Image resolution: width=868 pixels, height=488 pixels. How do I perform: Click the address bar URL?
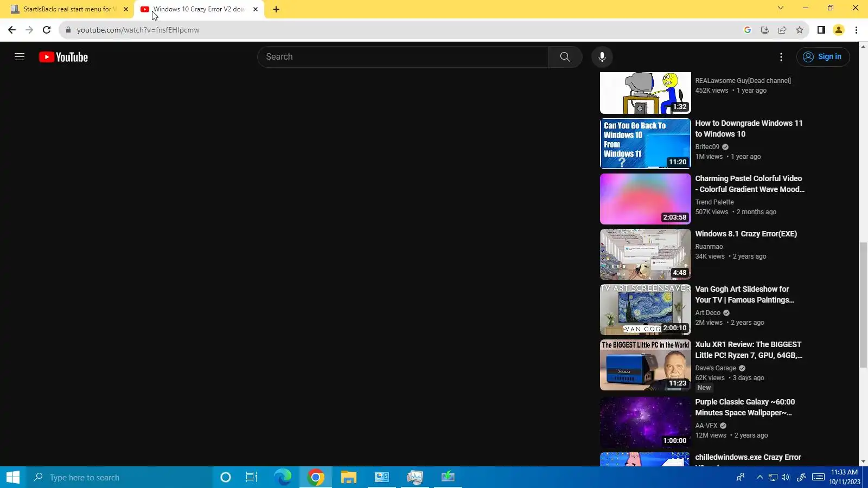[138, 30]
